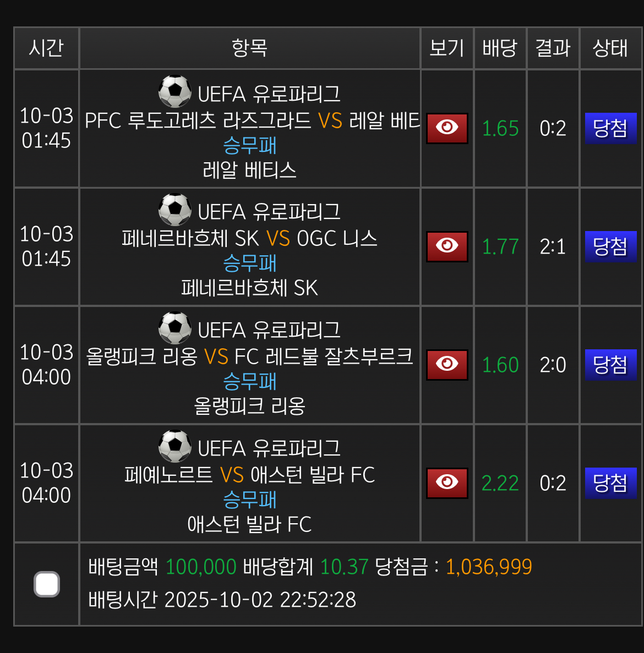Click the eye icon for 페네르바흐체 SK match
Image resolution: width=644 pixels, height=653 pixels.
[446, 246]
